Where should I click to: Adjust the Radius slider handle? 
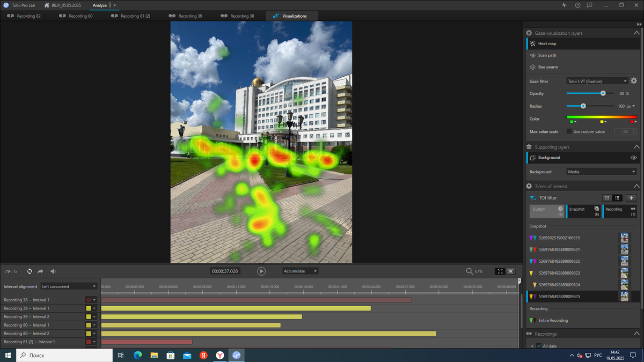[583, 106]
